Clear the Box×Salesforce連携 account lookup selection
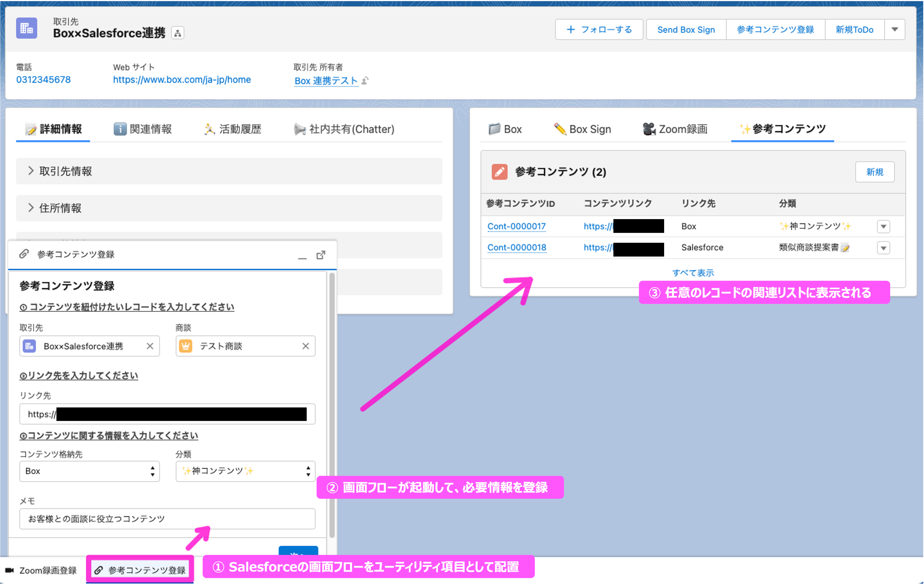 [150, 346]
